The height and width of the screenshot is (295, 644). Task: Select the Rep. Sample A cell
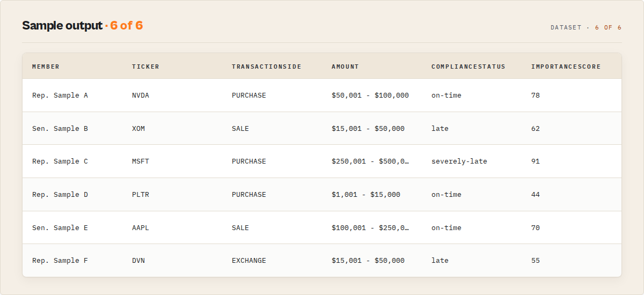60,95
